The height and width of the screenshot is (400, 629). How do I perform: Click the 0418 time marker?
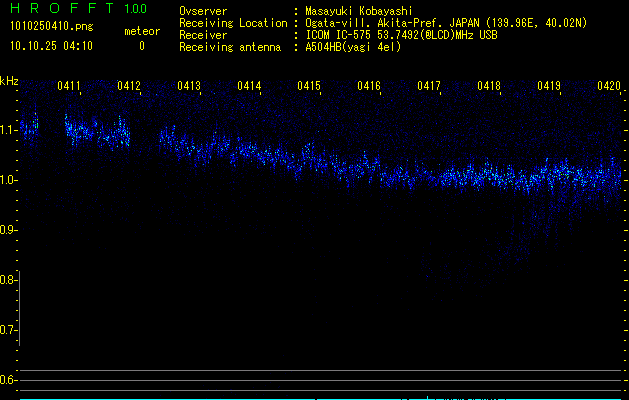[x=489, y=87]
